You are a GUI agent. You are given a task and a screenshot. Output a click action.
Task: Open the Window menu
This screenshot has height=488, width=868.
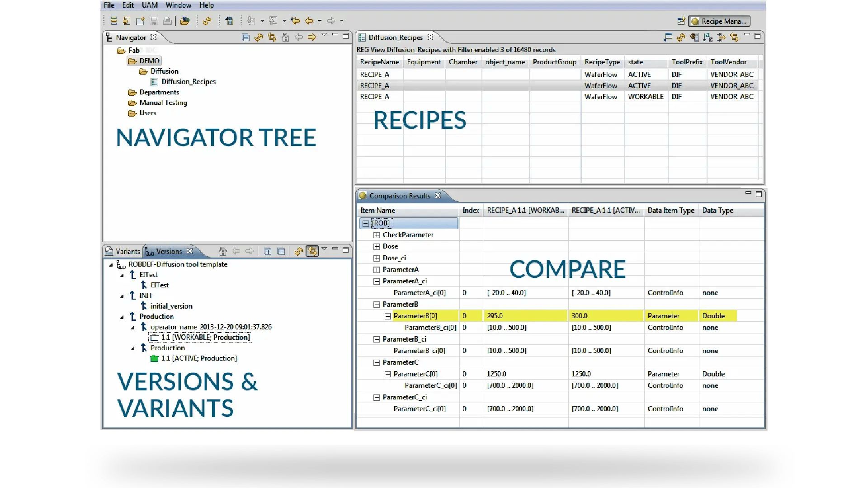click(178, 5)
